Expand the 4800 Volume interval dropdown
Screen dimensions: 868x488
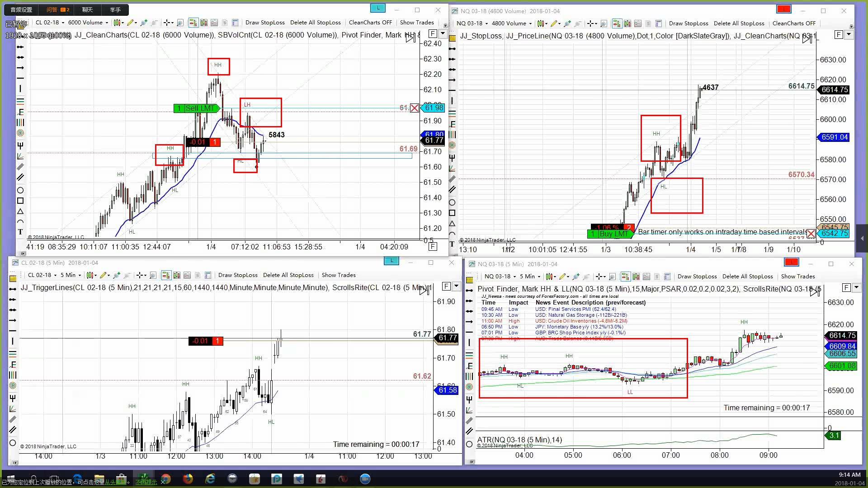click(511, 23)
